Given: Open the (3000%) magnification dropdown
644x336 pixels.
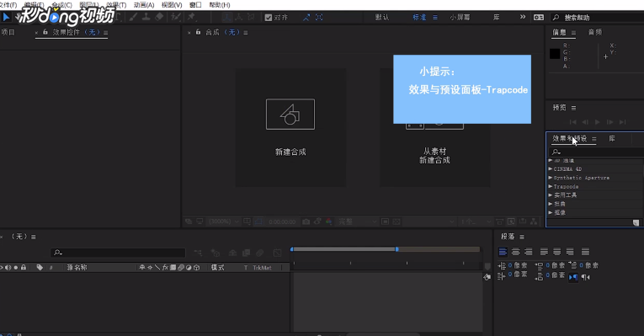Looking at the screenshot, I should 223,221.
